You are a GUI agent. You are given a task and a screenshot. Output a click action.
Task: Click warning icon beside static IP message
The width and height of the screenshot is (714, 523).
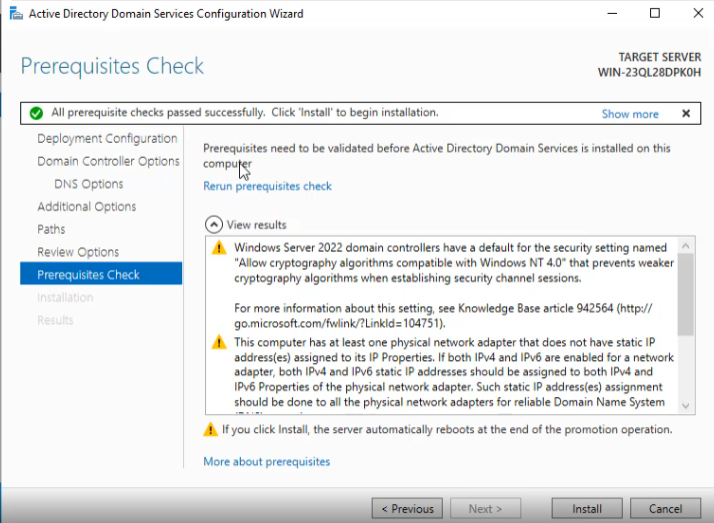[219, 342]
